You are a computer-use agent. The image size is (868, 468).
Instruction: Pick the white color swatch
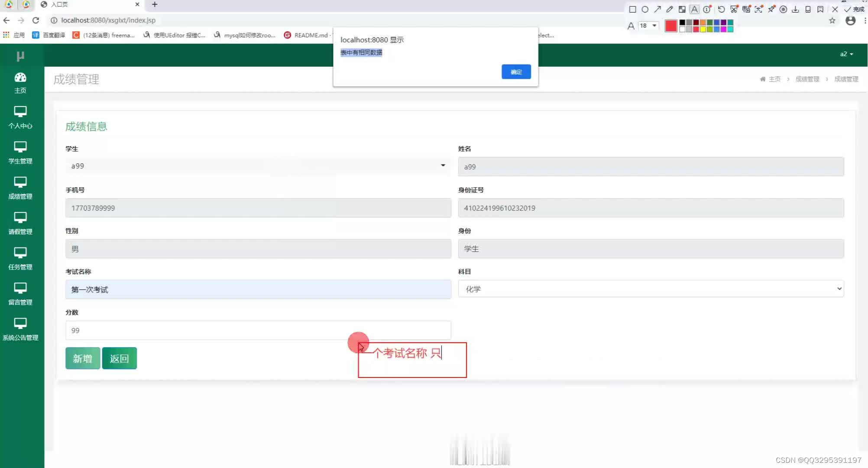pos(682,29)
